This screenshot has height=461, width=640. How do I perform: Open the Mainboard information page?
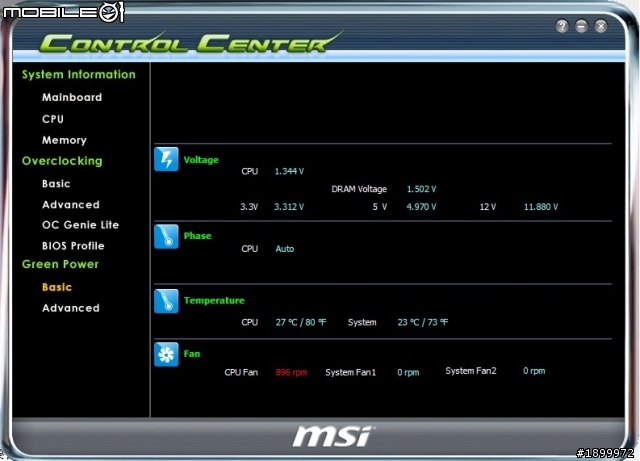pyautogui.click(x=72, y=97)
